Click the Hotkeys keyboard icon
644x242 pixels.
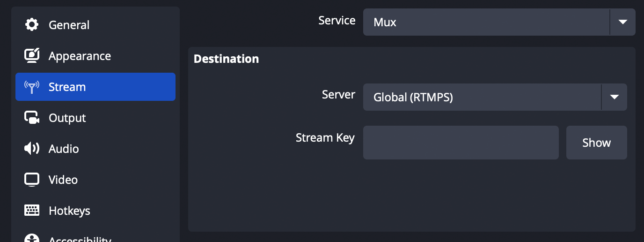pos(32,211)
